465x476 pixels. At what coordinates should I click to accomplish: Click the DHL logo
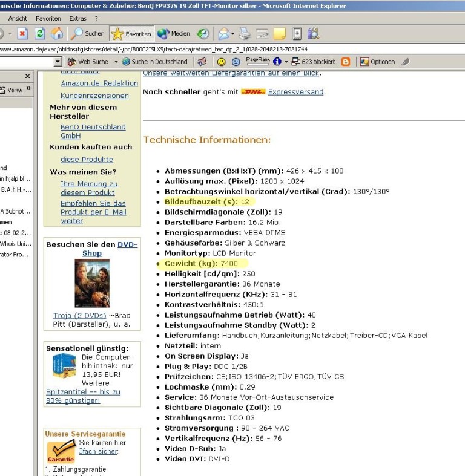tap(253, 92)
